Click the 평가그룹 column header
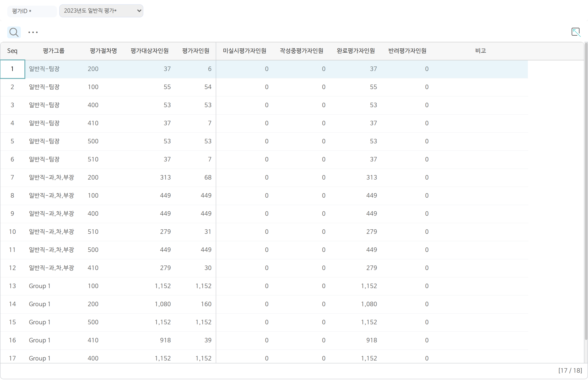 54,51
